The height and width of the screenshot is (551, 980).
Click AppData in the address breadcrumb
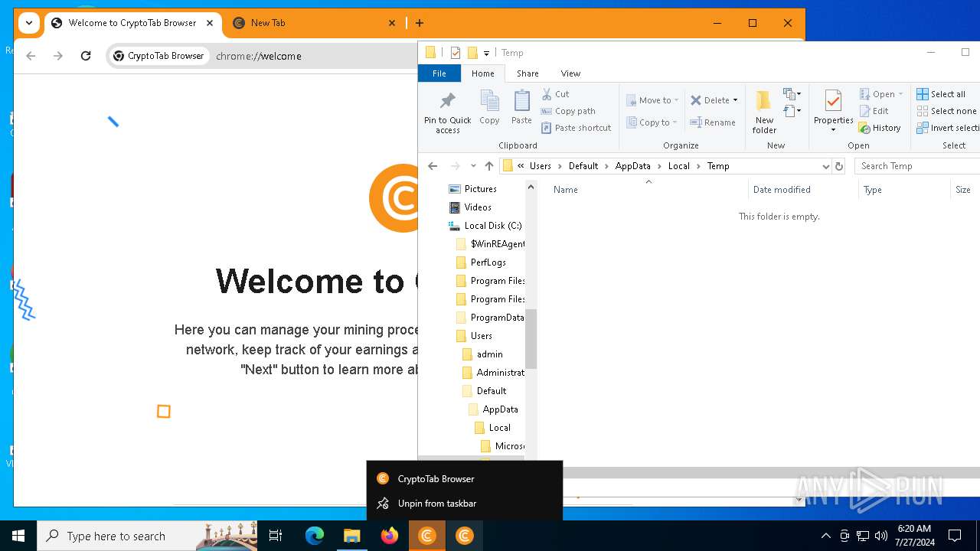pyautogui.click(x=632, y=166)
